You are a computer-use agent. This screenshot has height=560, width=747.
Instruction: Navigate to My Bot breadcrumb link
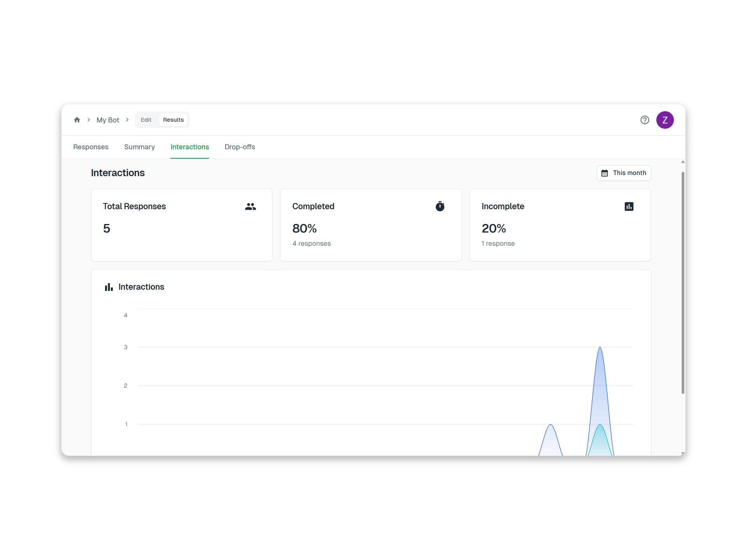point(108,120)
